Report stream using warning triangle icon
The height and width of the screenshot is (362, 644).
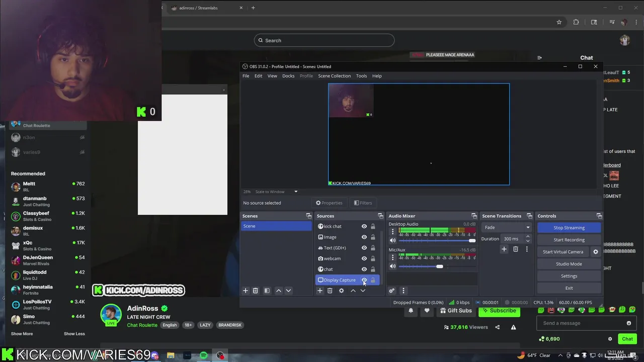tap(513, 327)
